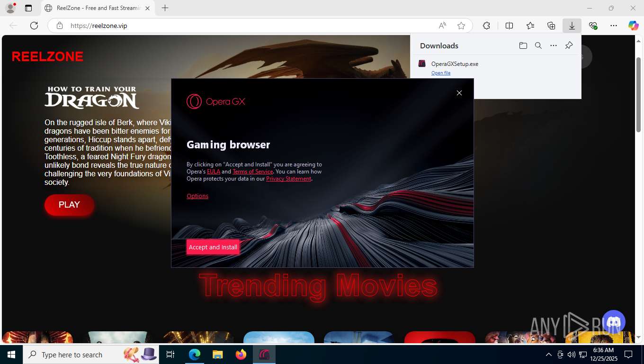Close the Opera GX installer dialog
This screenshot has width=644, height=364.
click(x=459, y=93)
